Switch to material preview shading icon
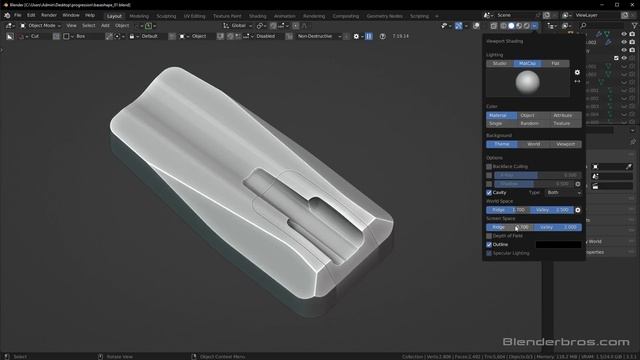Screen dimensions: 640x360 tap(519, 26)
